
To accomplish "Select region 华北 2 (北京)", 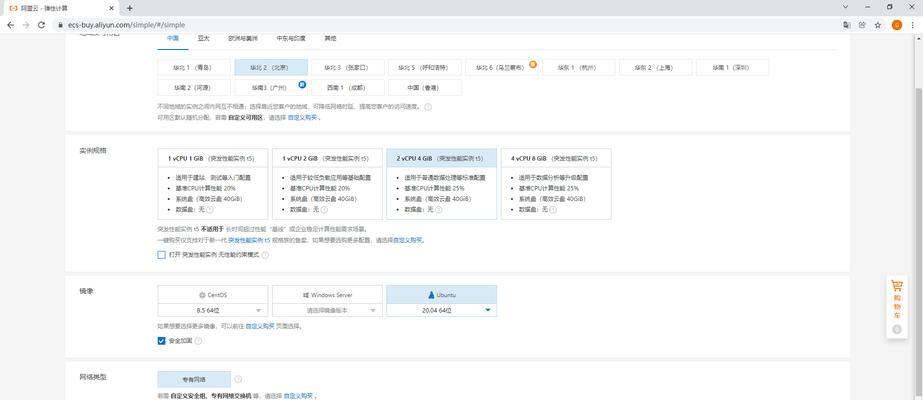I will click(271, 67).
